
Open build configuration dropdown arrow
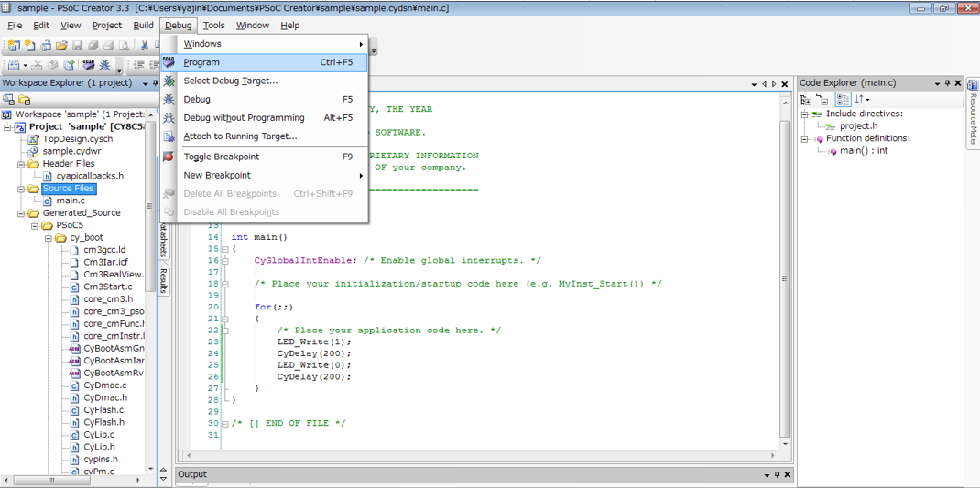(x=25, y=64)
